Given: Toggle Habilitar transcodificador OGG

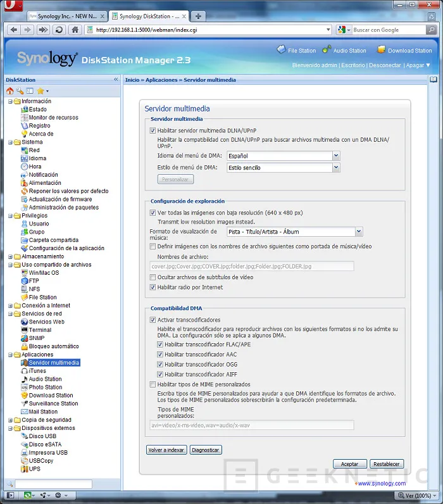Looking at the screenshot, I should [x=160, y=365].
